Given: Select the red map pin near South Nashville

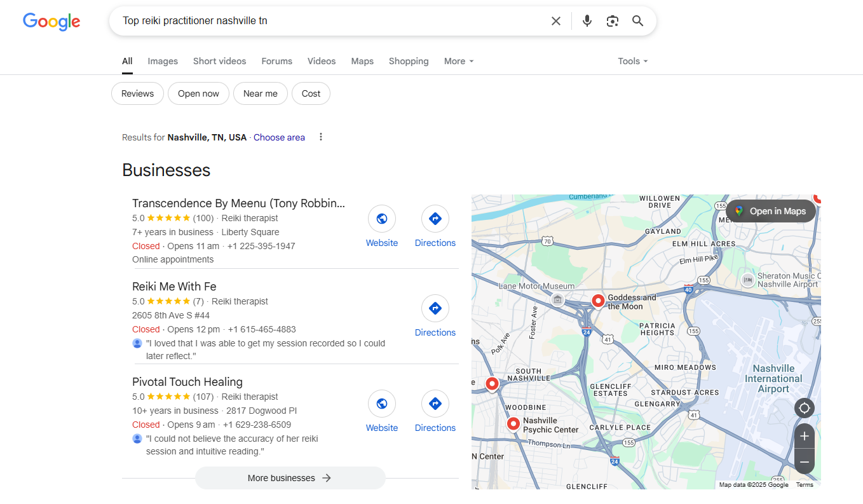Looking at the screenshot, I should point(492,384).
